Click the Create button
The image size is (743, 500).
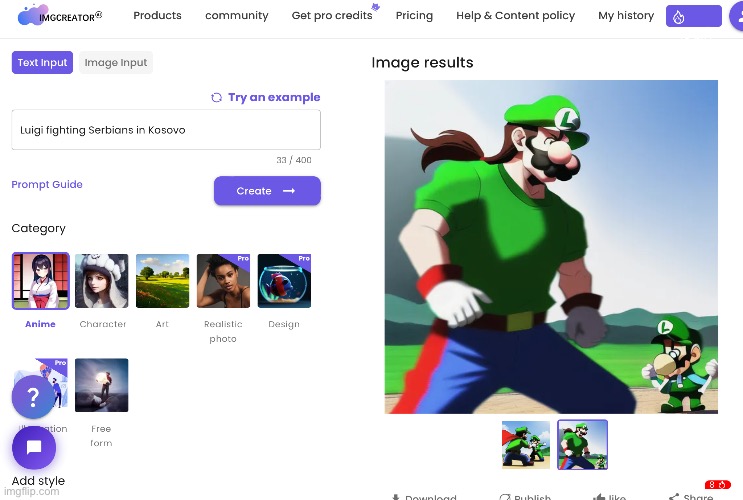pyautogui.click(x=267, y=191)
